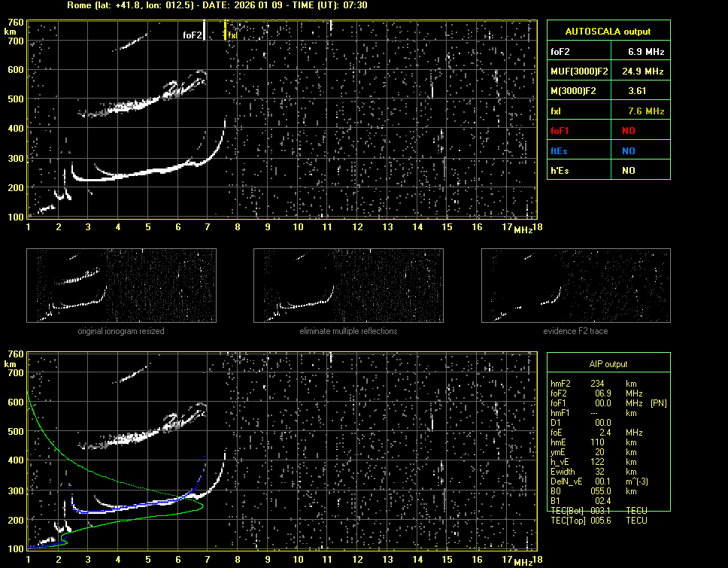The image size is (728, 568).
Task: Click the yellow h'Es row label
Action: [x=559, y=170]
